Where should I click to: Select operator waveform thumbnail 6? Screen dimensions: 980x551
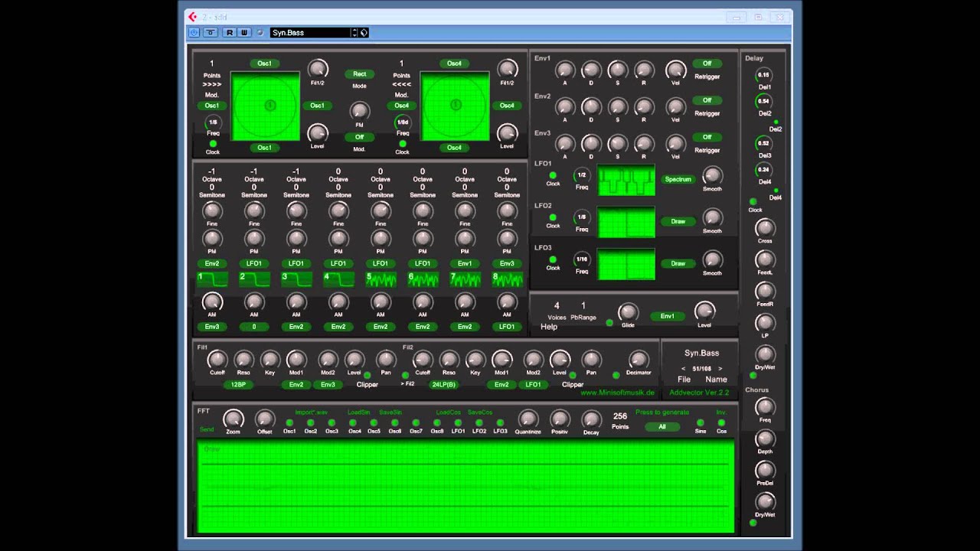[423, 280]
